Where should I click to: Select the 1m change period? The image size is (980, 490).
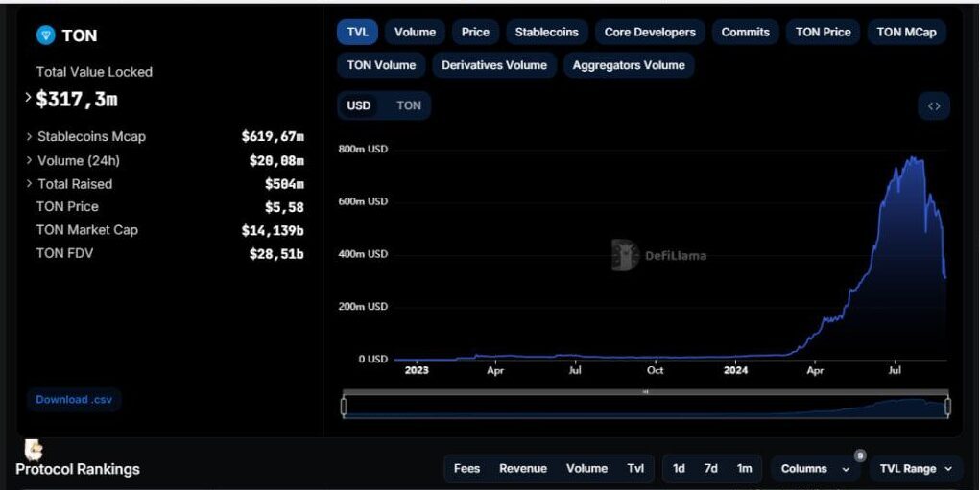744,468
